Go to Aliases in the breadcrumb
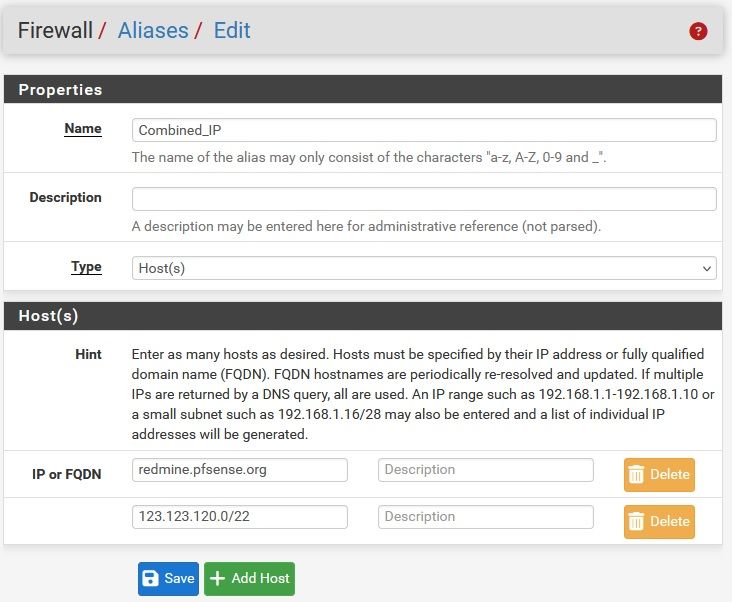The width and height of the screenshot is (732, 602). pos(153,30)
